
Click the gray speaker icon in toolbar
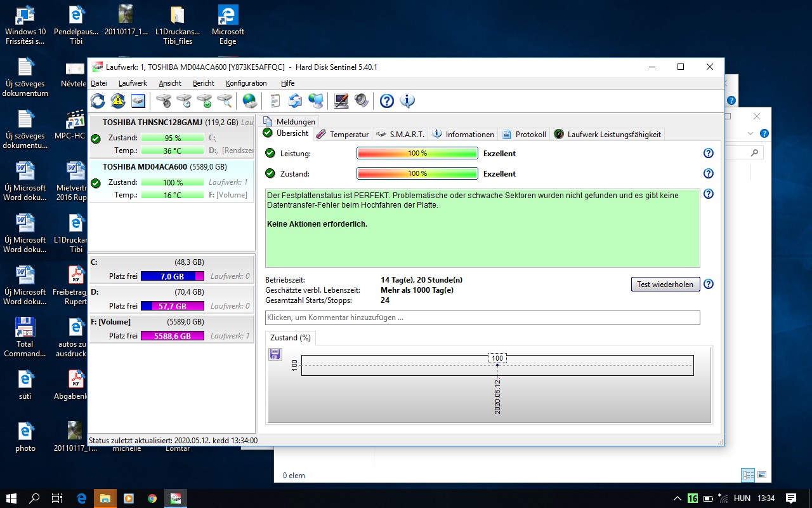[362, 100]
